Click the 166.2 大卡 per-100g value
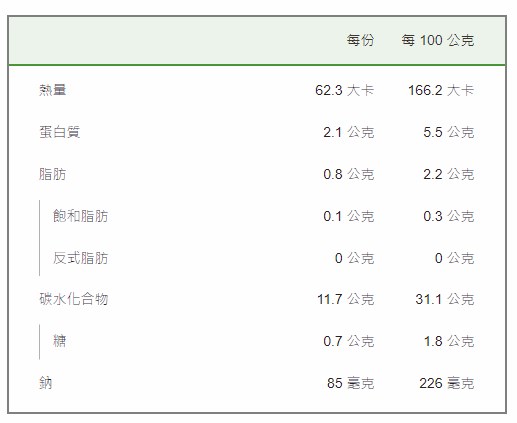Viewport: 517px width, 423px height. click(x=441, y=90)
